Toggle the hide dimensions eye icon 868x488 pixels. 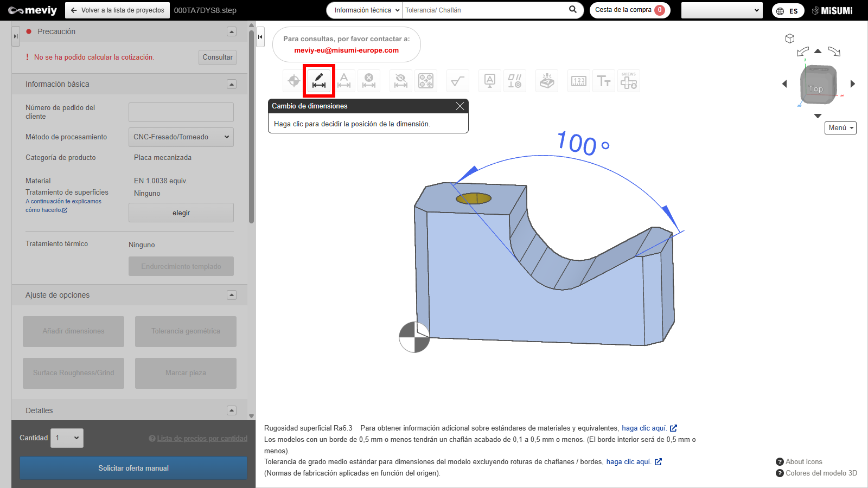pos(400,81)
